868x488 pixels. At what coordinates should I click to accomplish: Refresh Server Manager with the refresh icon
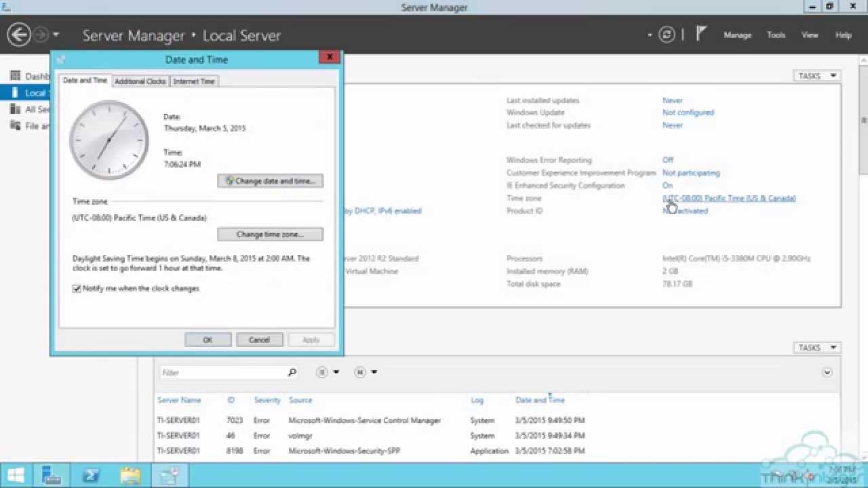(x=667, y=35)
